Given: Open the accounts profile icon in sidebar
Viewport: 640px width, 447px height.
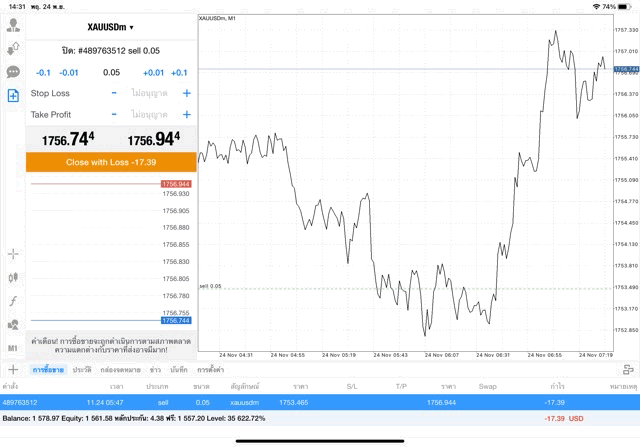Looking at the screenshot, I should pos(13,25).
